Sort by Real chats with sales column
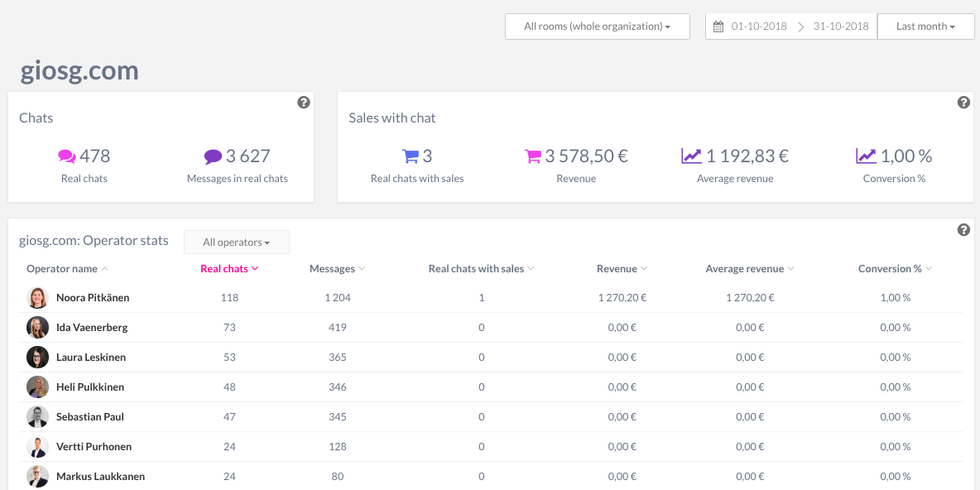Screen dimensions: 980x490 point(481,269)
